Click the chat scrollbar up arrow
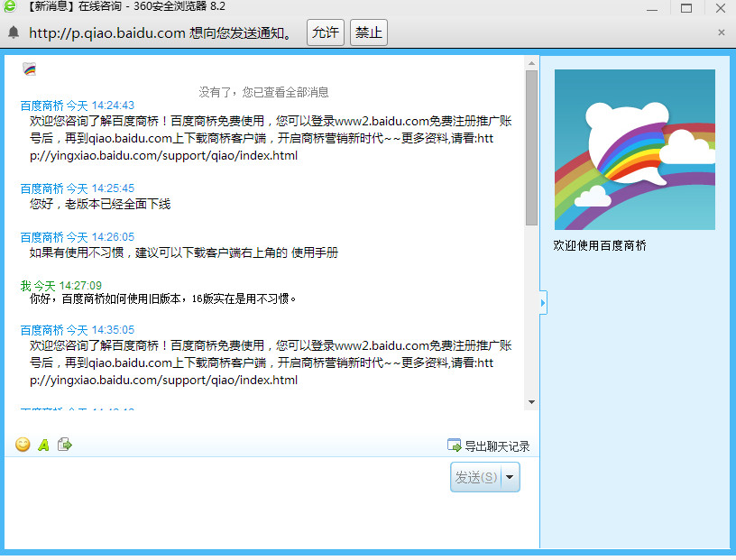 tap(531, 63)
